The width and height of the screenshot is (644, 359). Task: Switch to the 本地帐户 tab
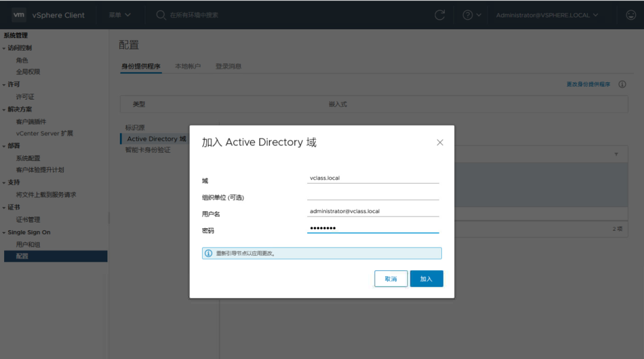tap(188, 66)
